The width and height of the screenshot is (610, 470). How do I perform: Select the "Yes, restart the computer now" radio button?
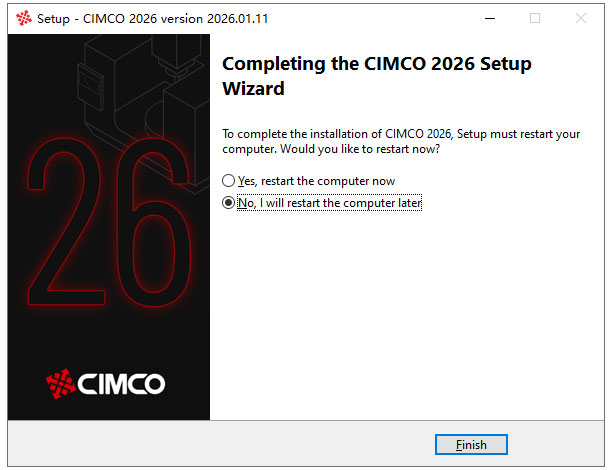[228, 181]
